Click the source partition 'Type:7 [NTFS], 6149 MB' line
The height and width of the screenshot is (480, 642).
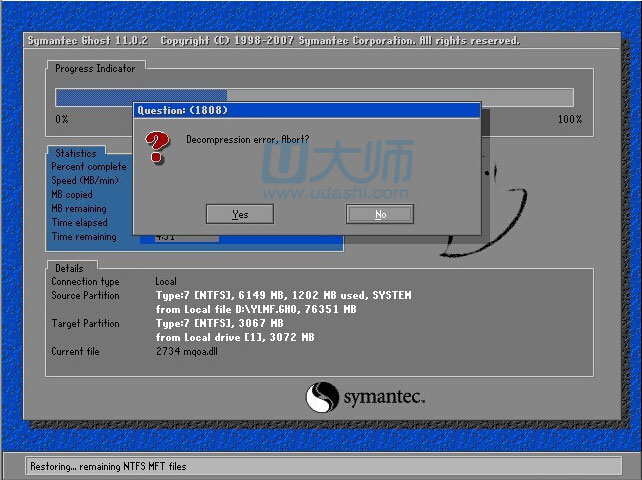point(283,295)
